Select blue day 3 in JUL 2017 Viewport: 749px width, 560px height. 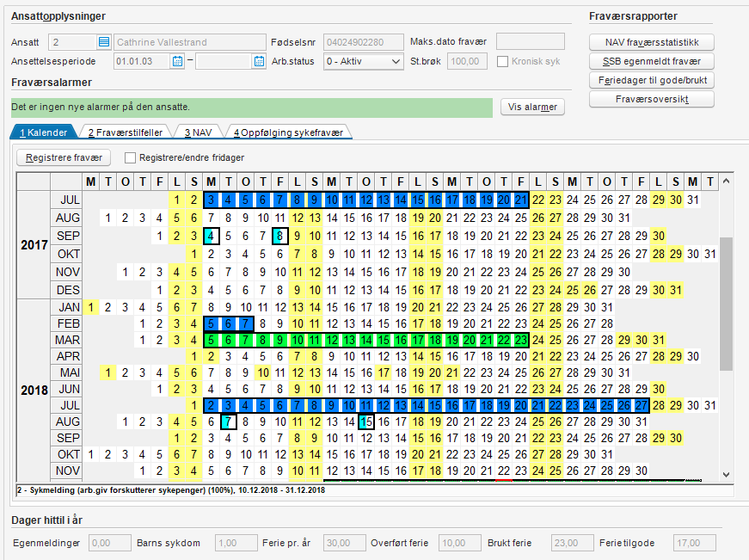[x=212, y=200]
